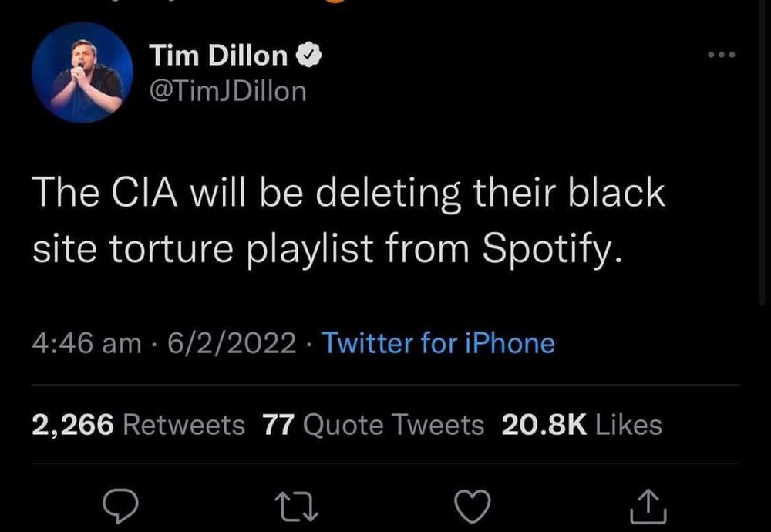Click the word Spotify in the tweet
Image resolution: width=771 pixels, height=532 pixels.
click(x=550, y=250)
